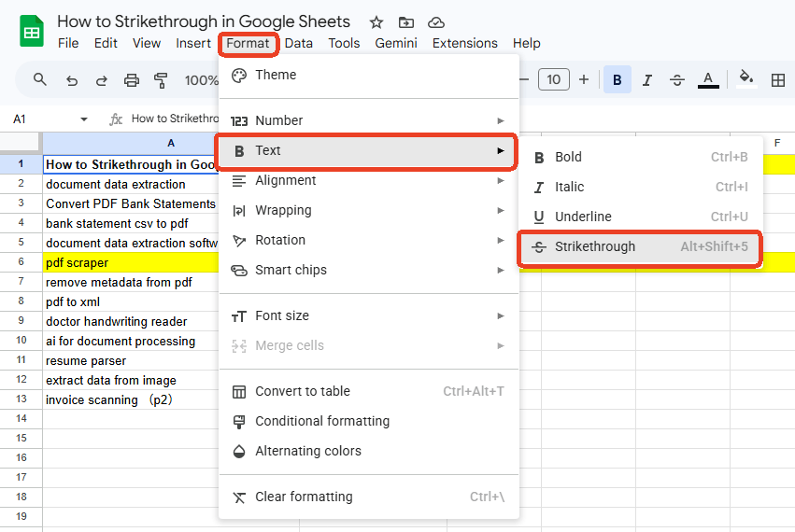Star this spreadsheet
The width and height of the screenshot is (795, 532).
[376, 22]
